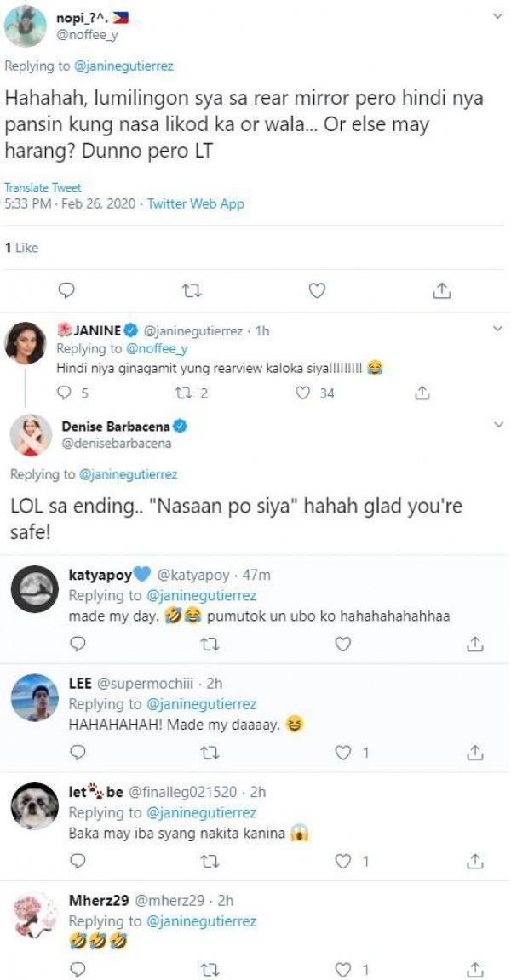Reply to finalleg021520's tweet
This screenshot has height=980, width=511.
click(x=77, y=861)
